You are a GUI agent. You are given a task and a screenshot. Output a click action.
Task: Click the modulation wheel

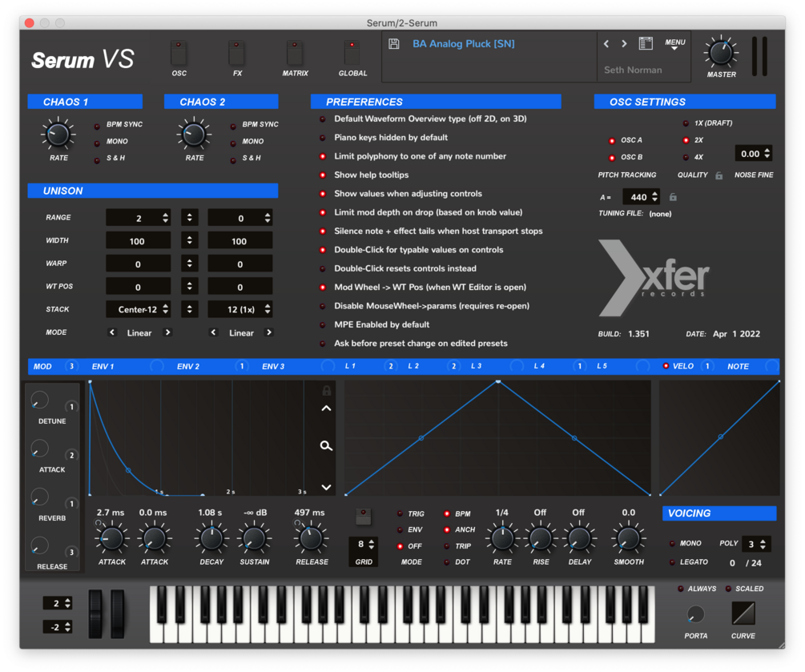pos(118,614)
